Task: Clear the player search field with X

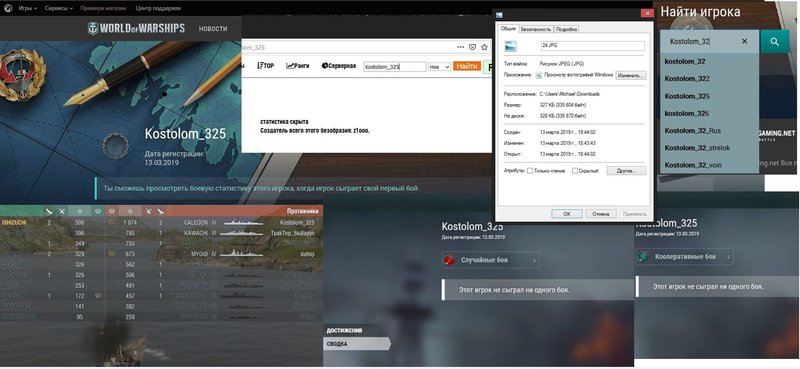Action: (x=744, y=41)
